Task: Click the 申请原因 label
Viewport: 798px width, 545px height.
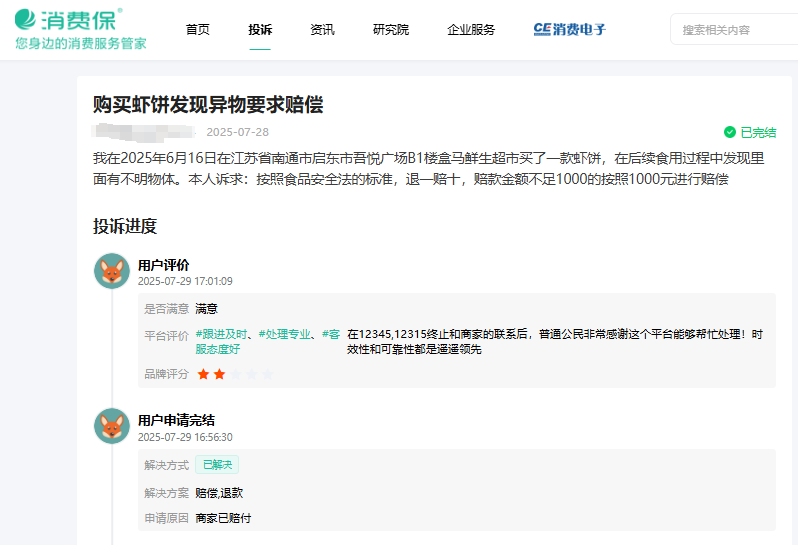Action: (x=166, y=518)
